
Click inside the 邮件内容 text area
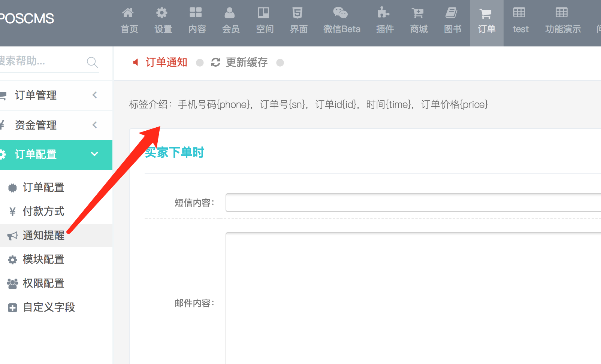pyautogui.click(x=413, y=298)
